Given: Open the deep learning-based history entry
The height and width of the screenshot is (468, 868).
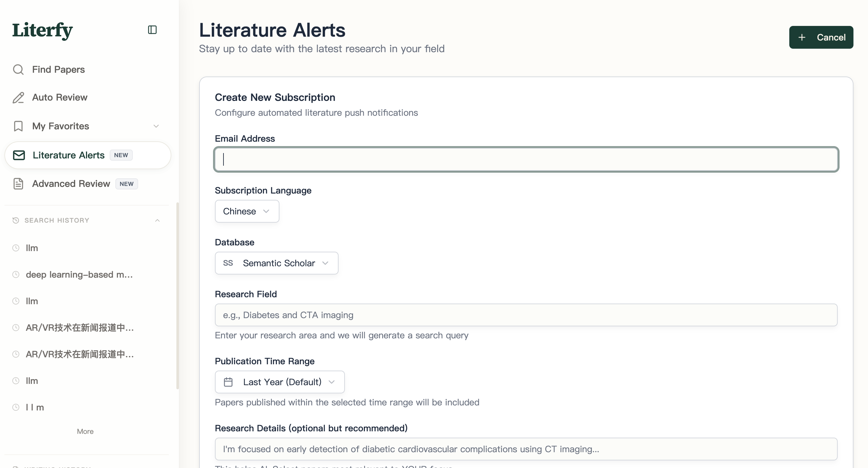Looking at the screenshot, I should 79,274.
